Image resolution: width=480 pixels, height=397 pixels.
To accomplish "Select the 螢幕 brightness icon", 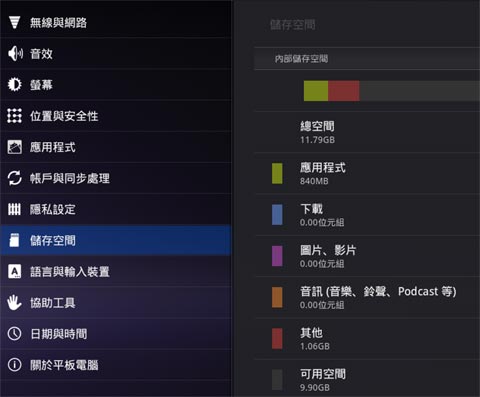I will point(15,85).
